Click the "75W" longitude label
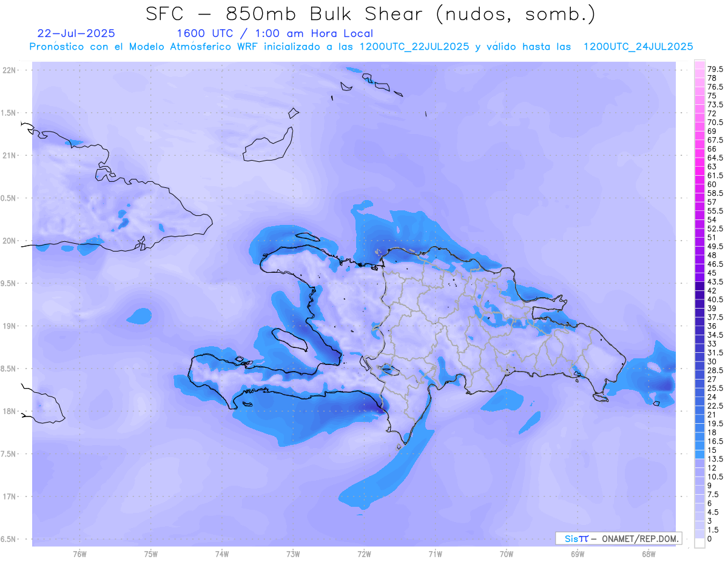This screenshot has height=562, width=728. click(151, 554)
